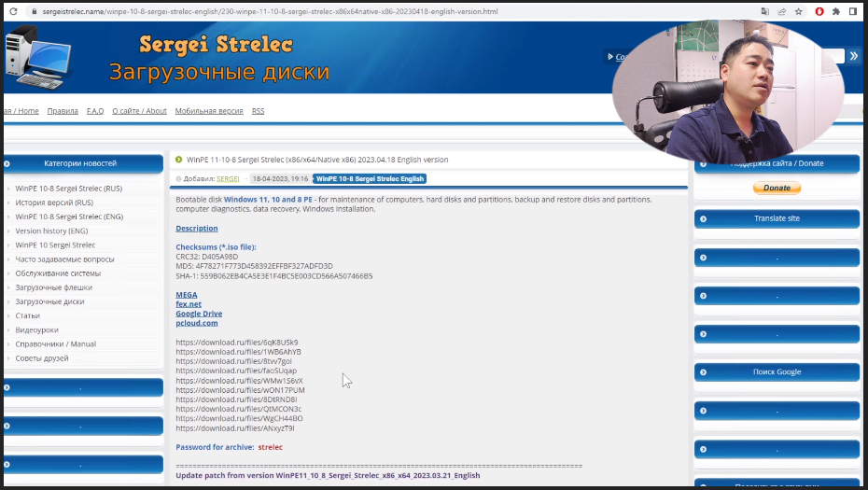Open category Version history (ENG)
The image size is (868, 490).
pyautogui.click(x=51, y=231)
